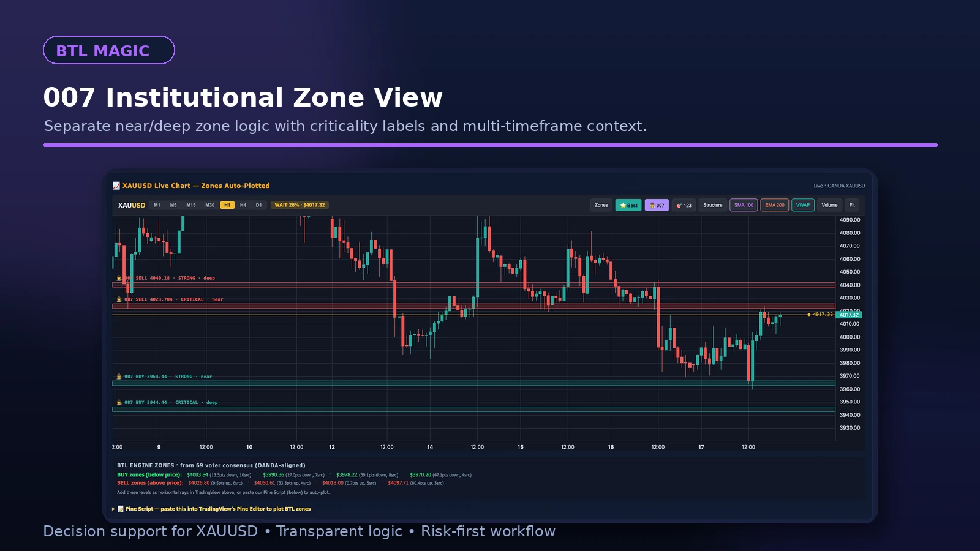The image size is (980, 551).
Task: Click the XAUUSD symbol label
Action: point(132,205)
